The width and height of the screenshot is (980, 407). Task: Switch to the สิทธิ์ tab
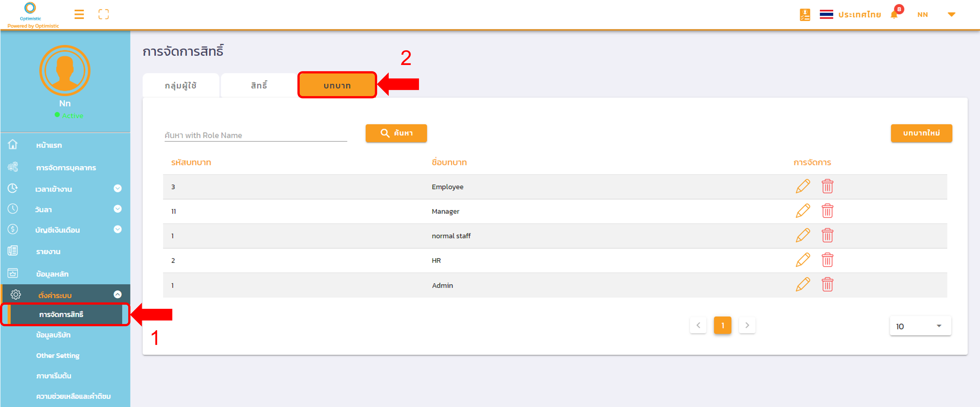tap(259, 86)
